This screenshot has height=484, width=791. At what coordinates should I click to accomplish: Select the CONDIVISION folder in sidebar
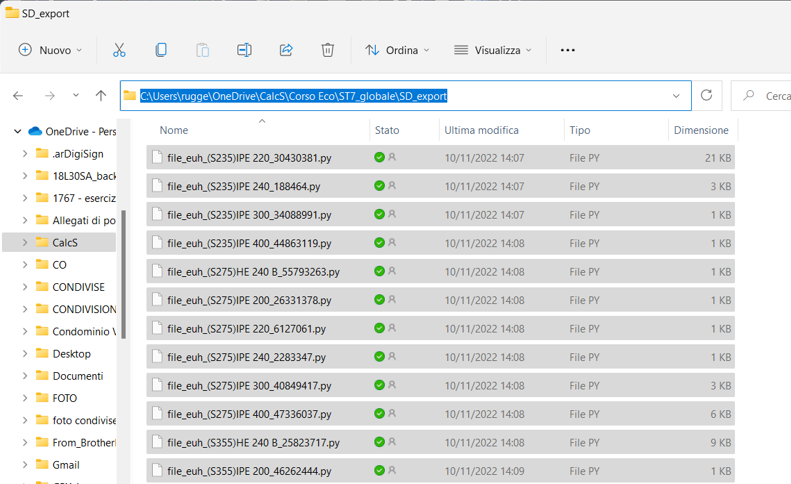click(84, 309)
